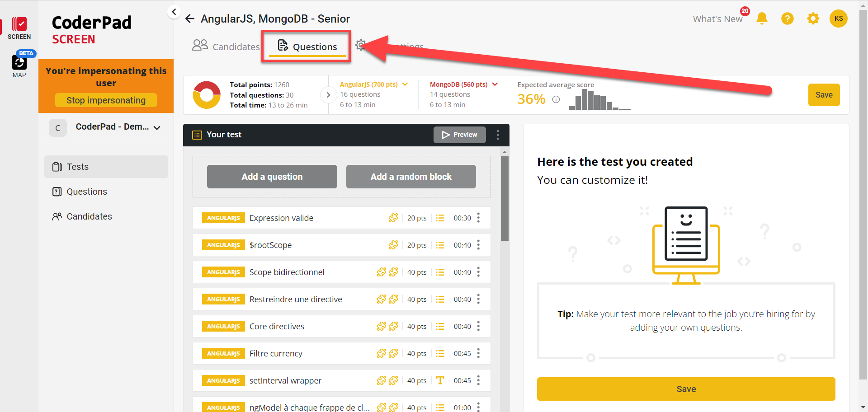Click the Add a question button
The image size is (868, 412).
(272, 177)
